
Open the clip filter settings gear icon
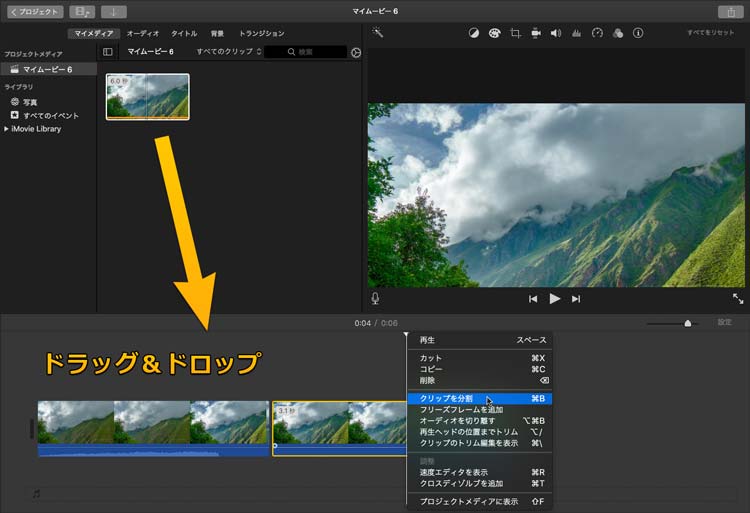click(356, 53)
